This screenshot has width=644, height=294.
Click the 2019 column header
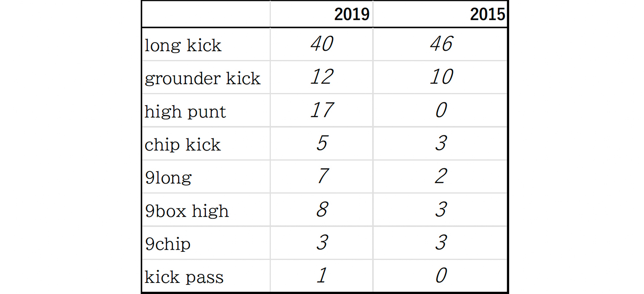pos(351,15)
